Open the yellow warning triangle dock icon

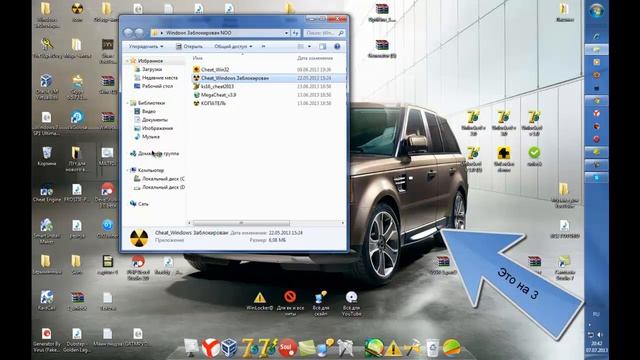393,349
